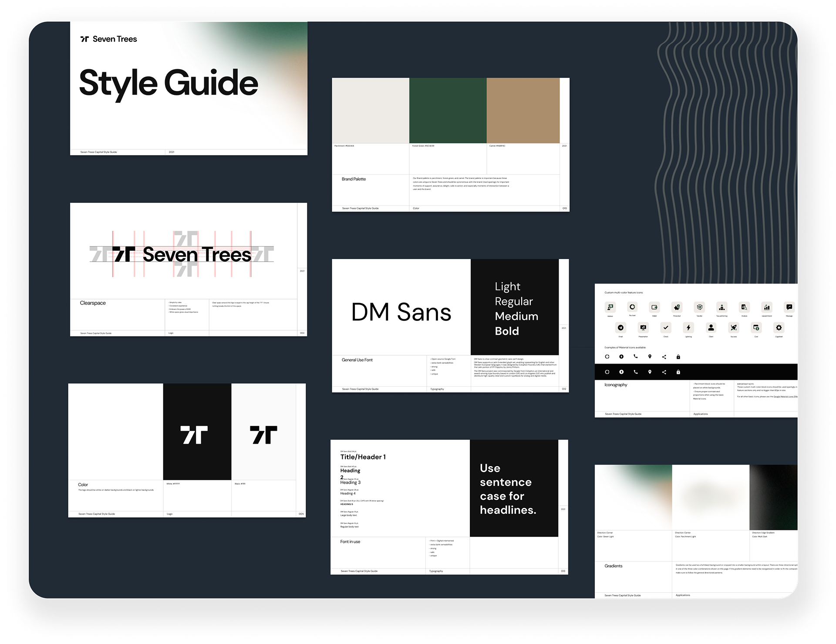Select the Camel color swatch
This screenshot has width=836, height=644.
pyautogui.click(x=523, y=111)
